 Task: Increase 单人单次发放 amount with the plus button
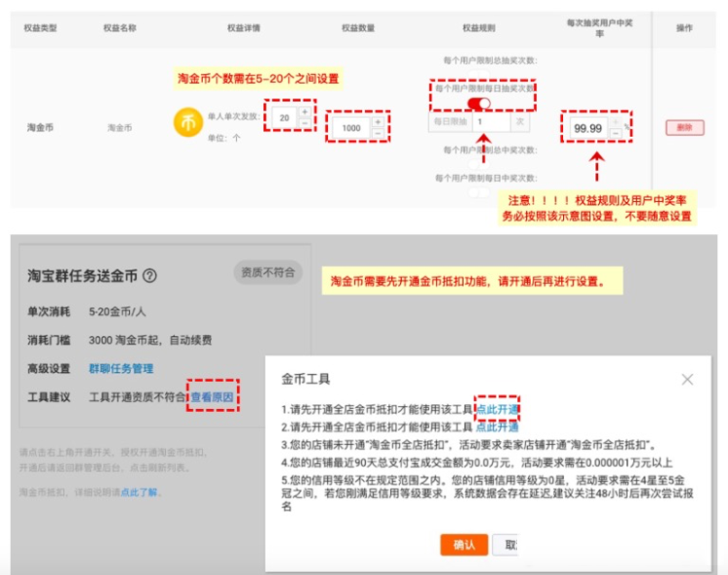click(305, 112)
